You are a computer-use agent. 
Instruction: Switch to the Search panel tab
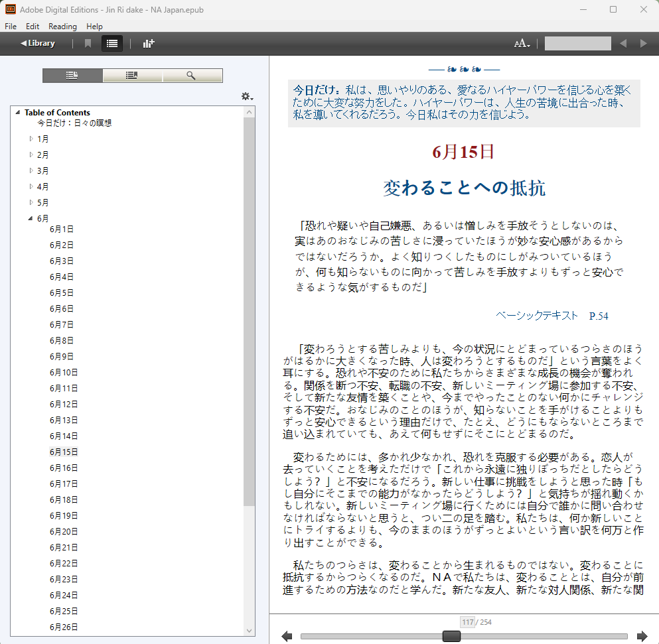(x=192, y=76)
